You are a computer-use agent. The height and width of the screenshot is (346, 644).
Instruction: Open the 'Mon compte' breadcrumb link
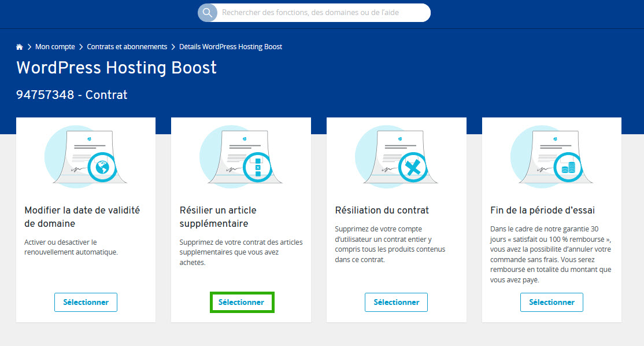click(55, 47)
